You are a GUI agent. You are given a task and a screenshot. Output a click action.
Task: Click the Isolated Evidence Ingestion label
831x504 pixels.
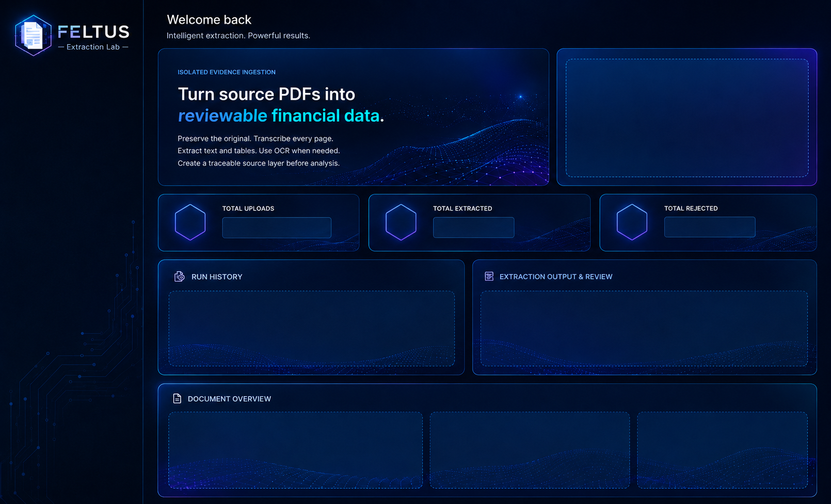(227, 72)
